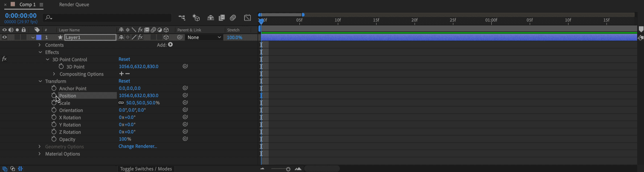Image resolution: width=644 pixels, height=172 pixels.
Task: Toggle the fx icon beside 3D Point Control
Action: (4, 59)
